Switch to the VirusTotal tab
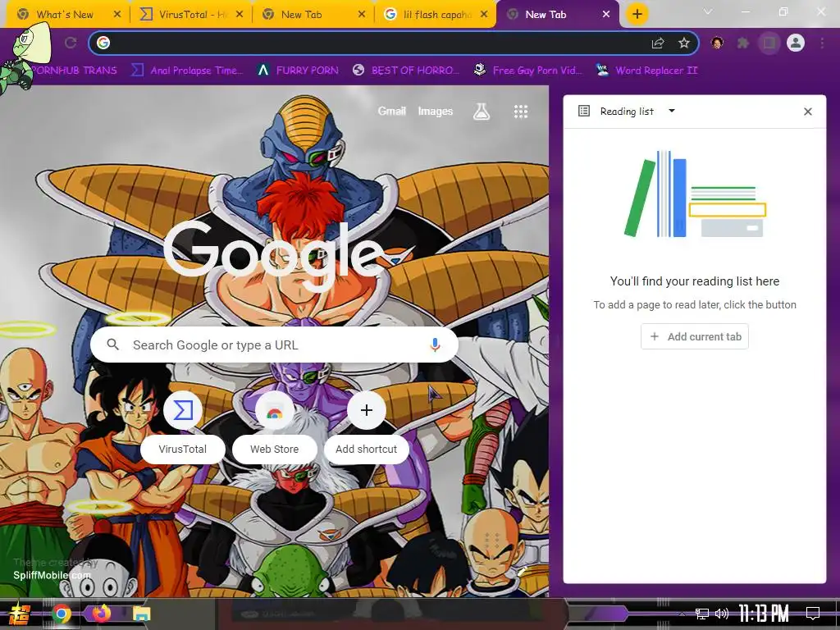Viewport: 840px width, 630px height. [183, 15]
